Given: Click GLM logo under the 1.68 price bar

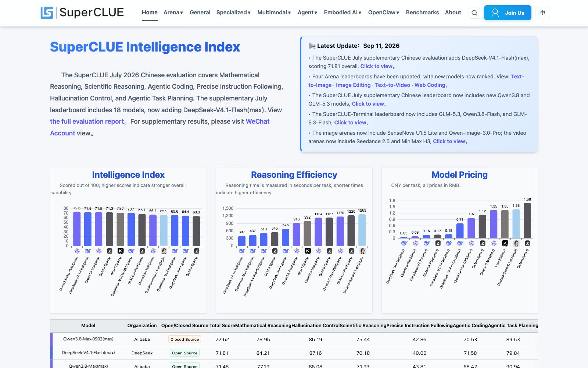Looking at the screenshot, I should pos(527,243).
